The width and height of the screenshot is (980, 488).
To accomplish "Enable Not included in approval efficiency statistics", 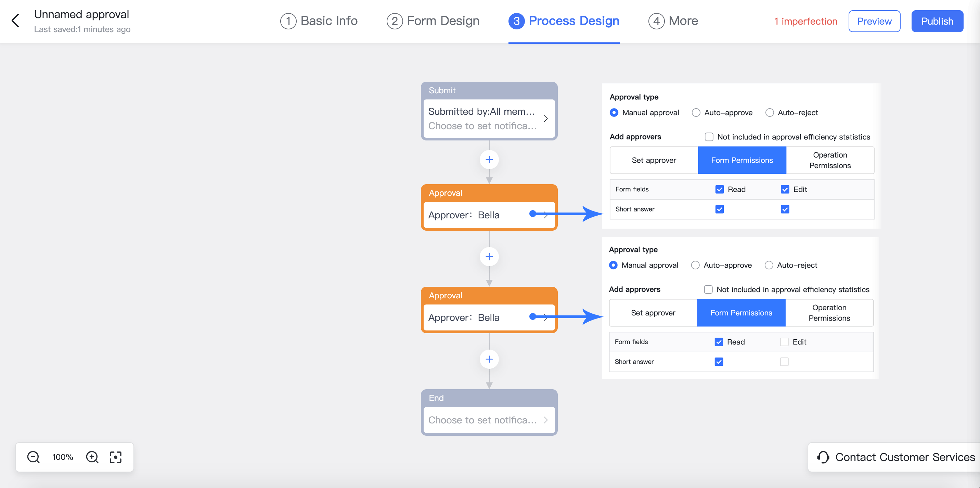I will (x=709, y=137).
